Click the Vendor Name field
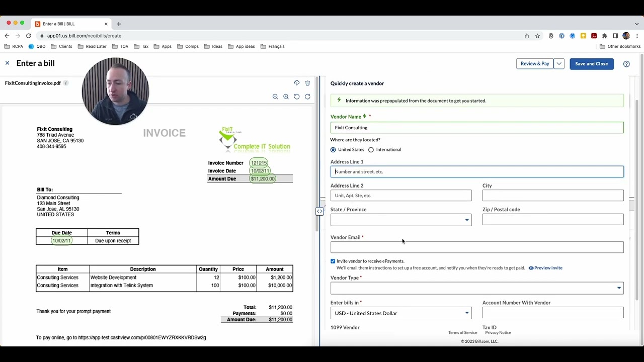This screenshot has width=644, height=362. 477,128
